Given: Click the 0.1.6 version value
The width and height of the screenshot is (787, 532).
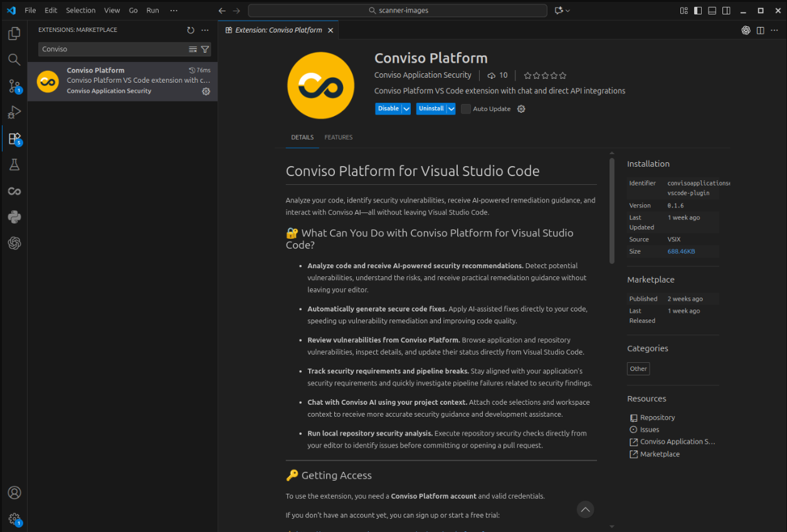Looking at the screenshot, I should click(x=675, y=206).
